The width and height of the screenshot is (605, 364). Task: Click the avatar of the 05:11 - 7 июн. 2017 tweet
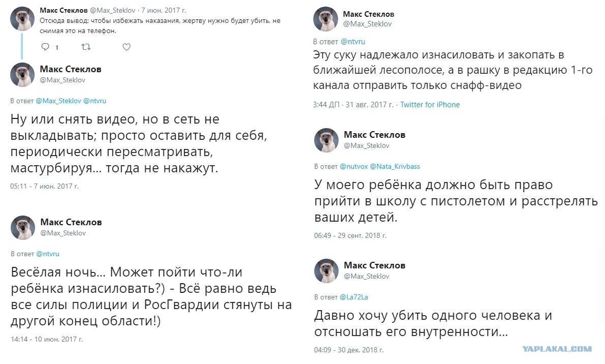(x=22, y=75)
